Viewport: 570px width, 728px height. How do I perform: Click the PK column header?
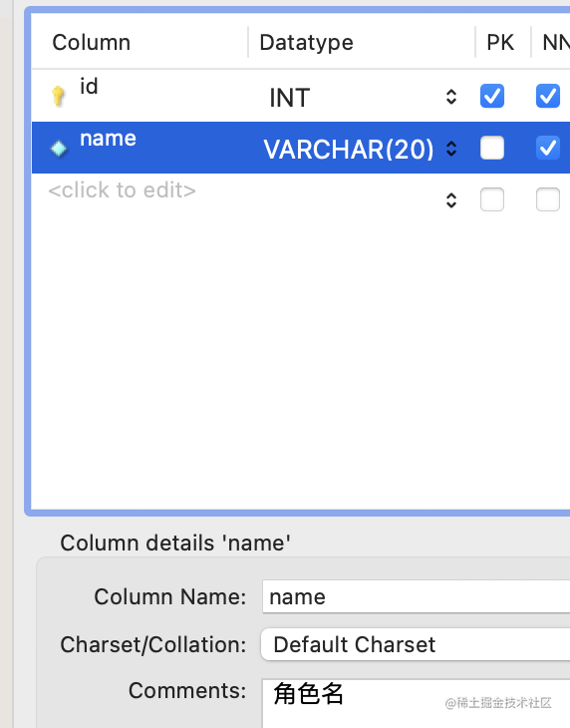click(x=500, y=43)
